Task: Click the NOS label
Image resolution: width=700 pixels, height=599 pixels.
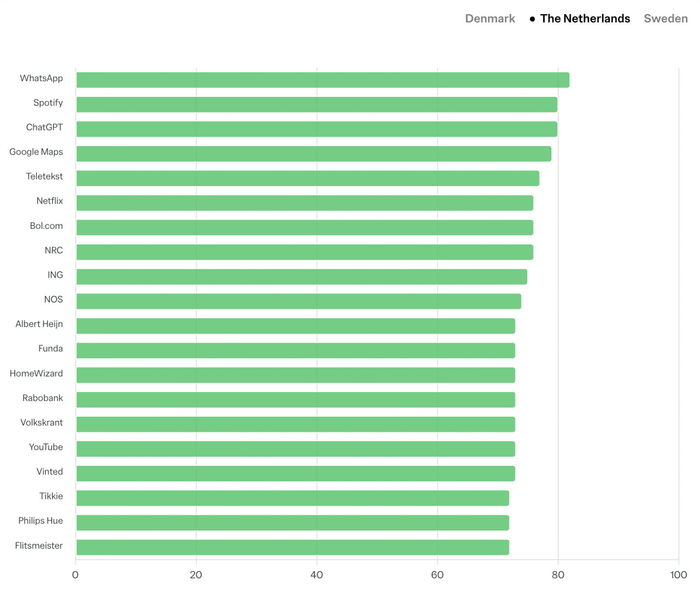Action: coord(53,299)
